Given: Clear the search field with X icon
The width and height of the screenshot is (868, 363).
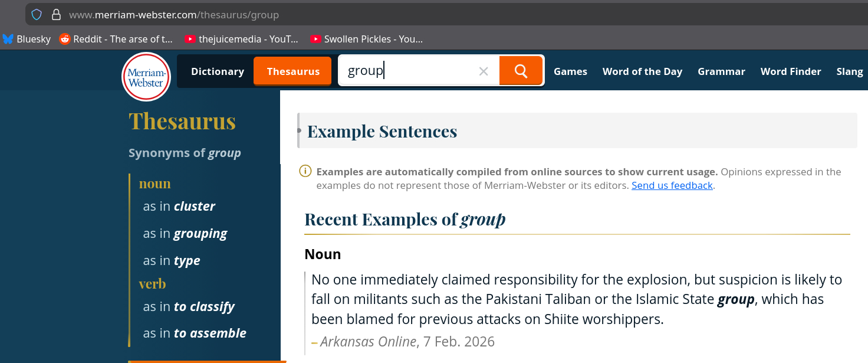Looking at the screenshot, I should coord(484,71).
